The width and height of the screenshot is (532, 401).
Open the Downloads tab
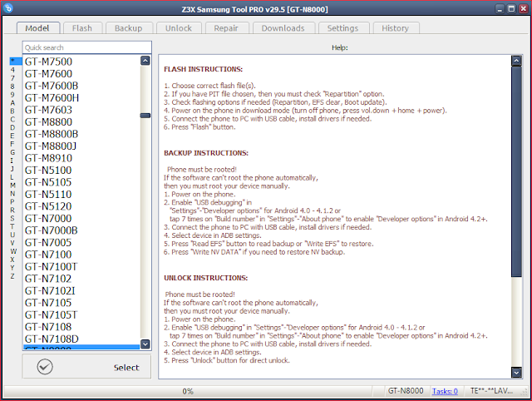[x=283, y=28]
